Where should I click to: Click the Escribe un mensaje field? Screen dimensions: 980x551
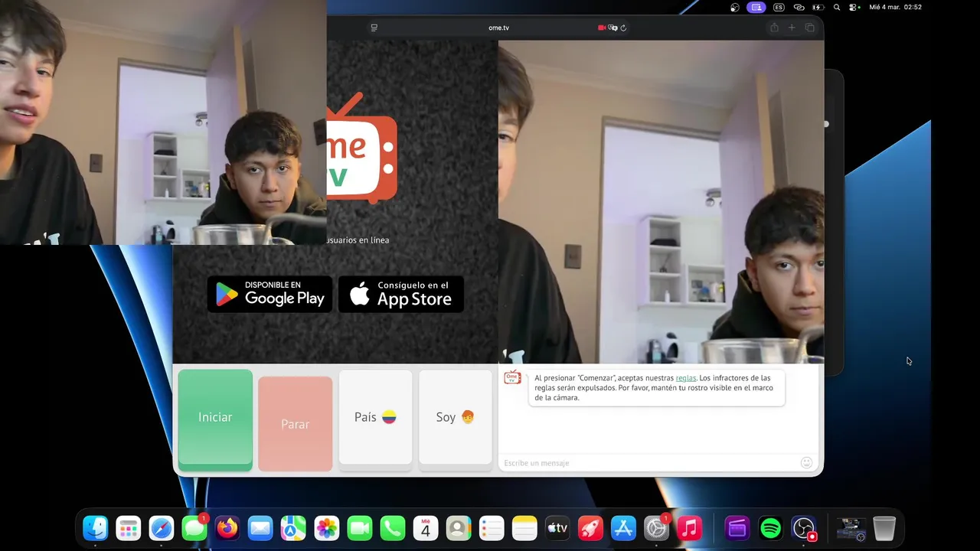pyautogui.click(x=649, y=463)
